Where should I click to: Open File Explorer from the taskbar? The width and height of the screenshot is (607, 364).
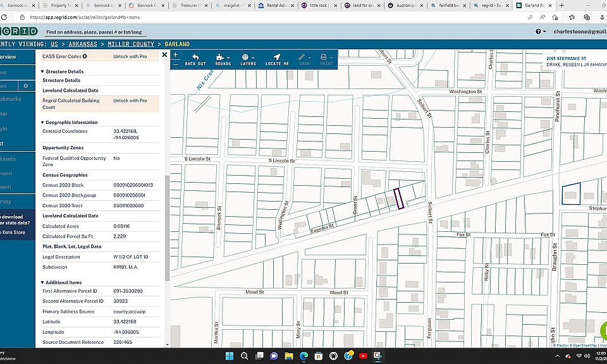point(288,356)
